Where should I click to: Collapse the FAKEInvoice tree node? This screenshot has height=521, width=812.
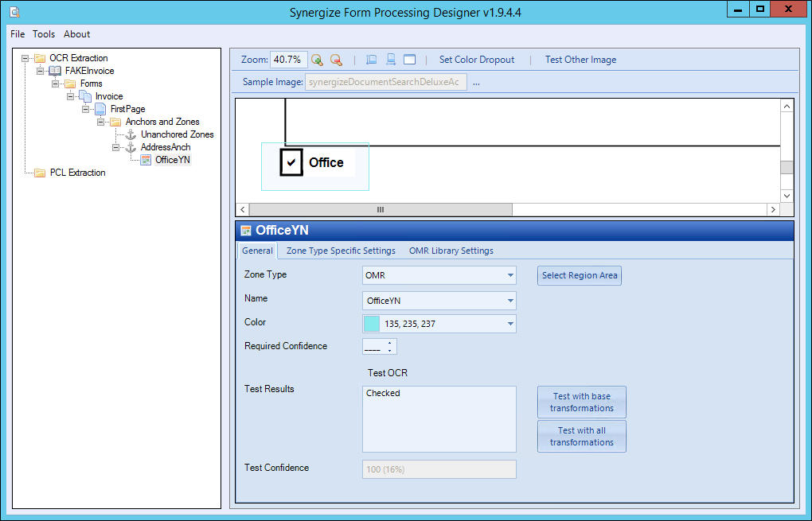click(40, 71)
